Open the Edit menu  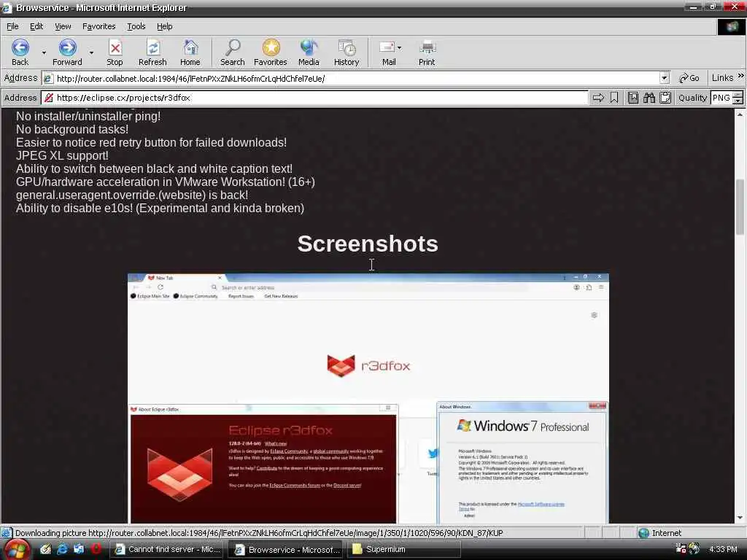tap(36, 26)
